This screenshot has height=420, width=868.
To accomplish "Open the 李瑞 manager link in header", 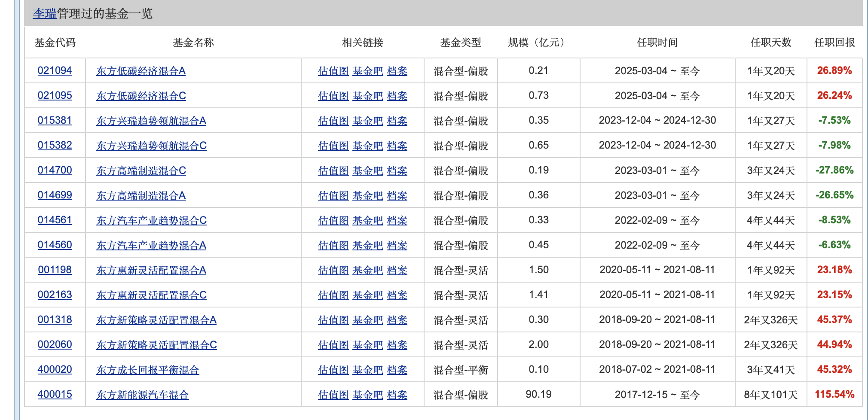I will (44, 14).
